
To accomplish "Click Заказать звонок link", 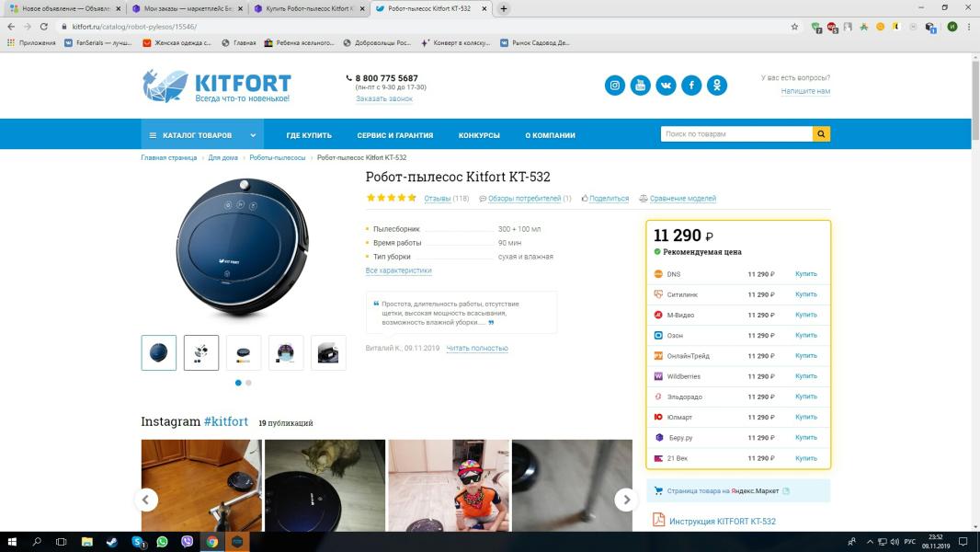I will click(x=384, y=98).
